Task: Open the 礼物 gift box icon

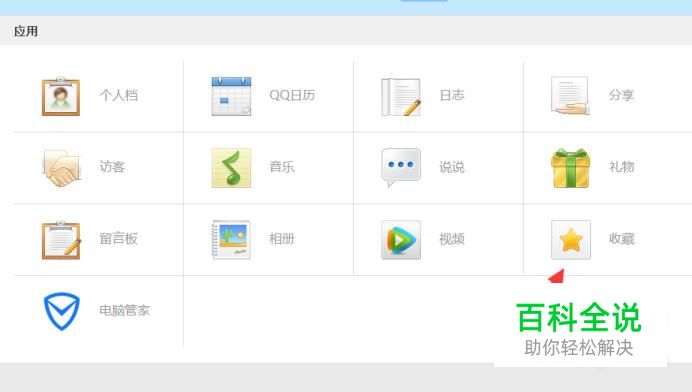Action: 571,168
